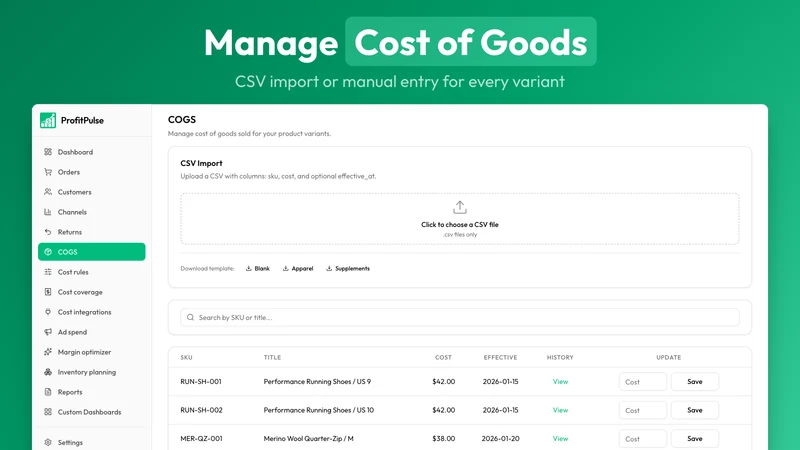Click the SKU column header
The image size is (800, 450).
point(186,358)
